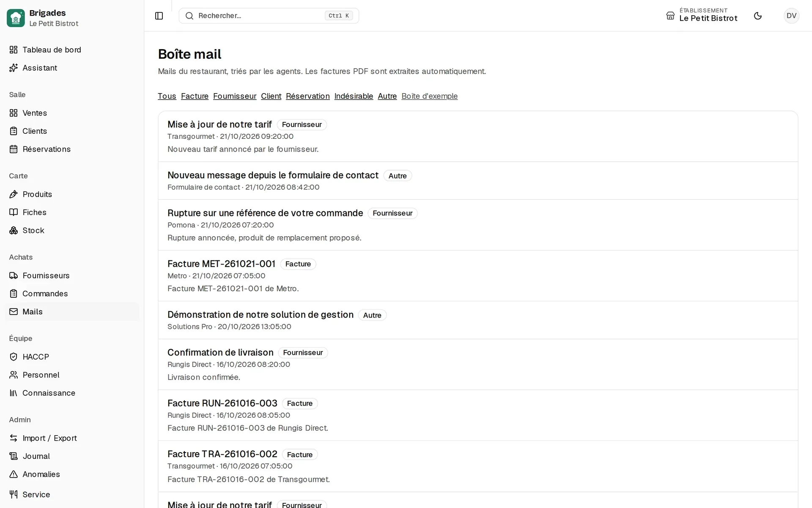The image size is (812, 508).
Task: Open Boîte d'exemple link
Action: (430, 96)
